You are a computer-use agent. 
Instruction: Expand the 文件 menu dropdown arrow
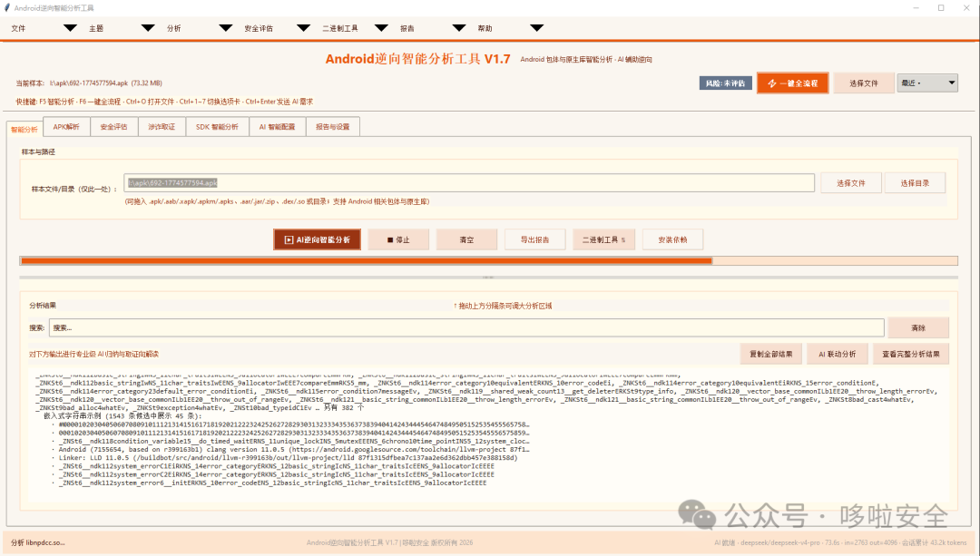click(x=70, y=28)
